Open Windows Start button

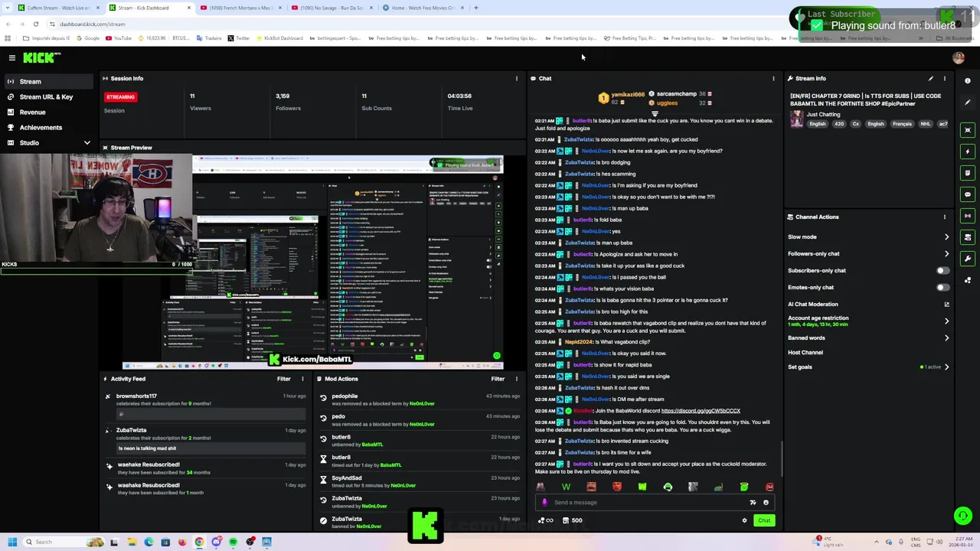coord(12,542)
